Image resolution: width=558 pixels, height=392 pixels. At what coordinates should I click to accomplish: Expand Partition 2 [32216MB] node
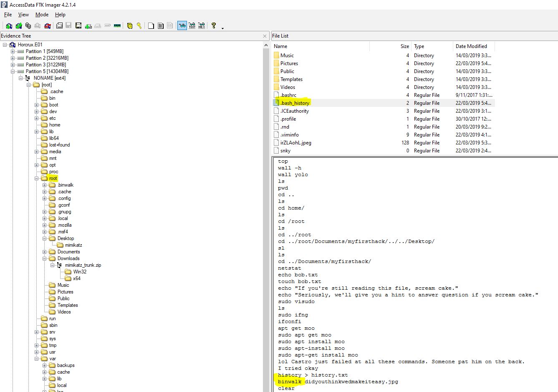(13, 58)
